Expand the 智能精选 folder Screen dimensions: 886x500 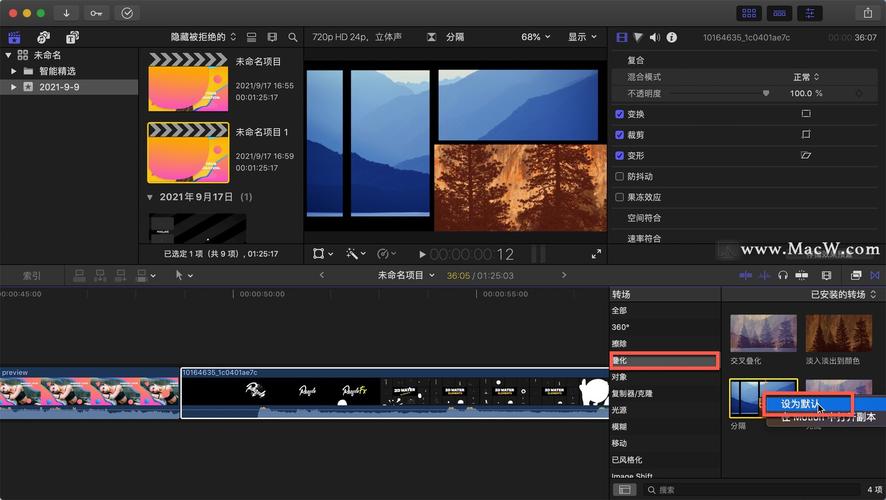14,71
